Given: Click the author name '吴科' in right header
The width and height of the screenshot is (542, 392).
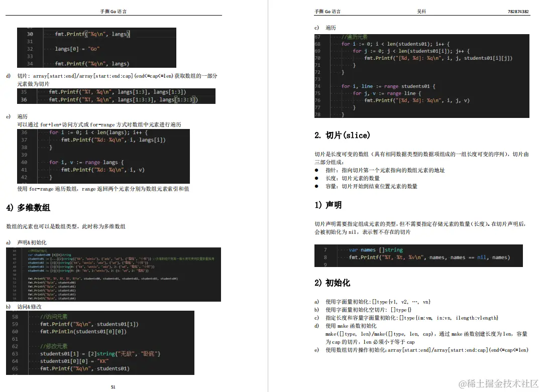Looking at the screenshot, I should click(421, 12).
